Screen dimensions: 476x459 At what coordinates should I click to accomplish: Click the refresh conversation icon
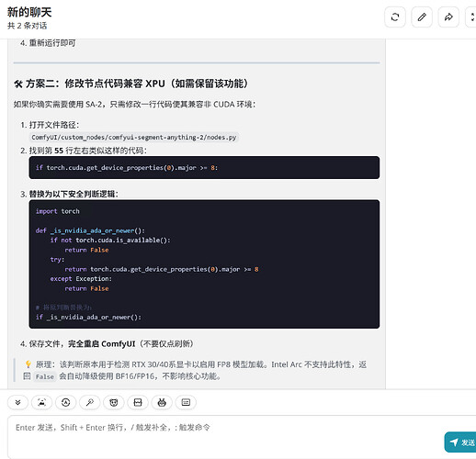click(395, 17)
